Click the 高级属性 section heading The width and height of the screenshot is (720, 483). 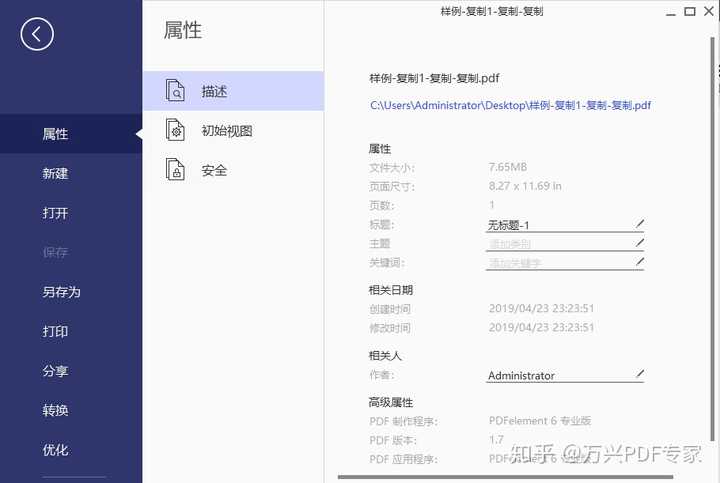[x=391, y=402]
